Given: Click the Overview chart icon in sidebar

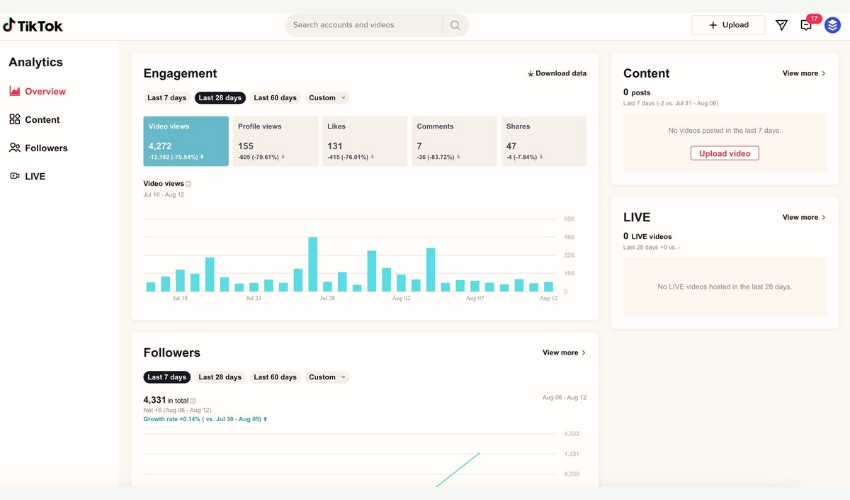Looking at the screenshot, I should click(x=15, y=91).
